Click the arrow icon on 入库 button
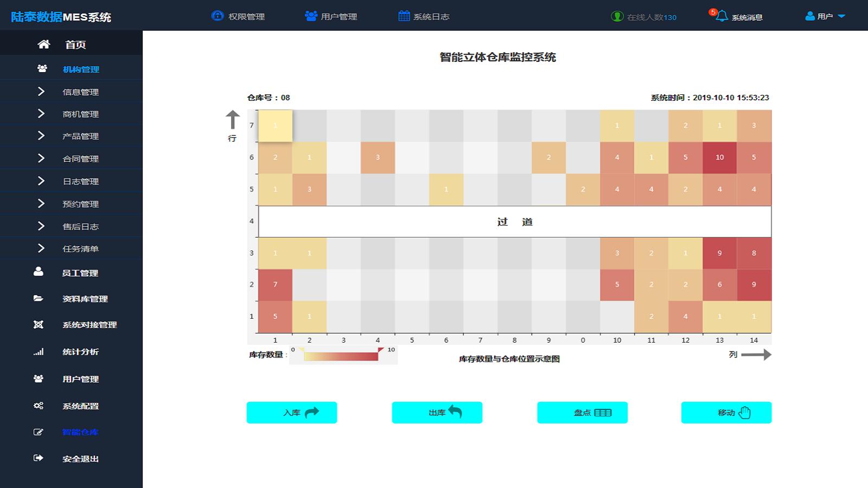Image resolution: width=868 pixels, height=488 pixels. coord(312,413)
